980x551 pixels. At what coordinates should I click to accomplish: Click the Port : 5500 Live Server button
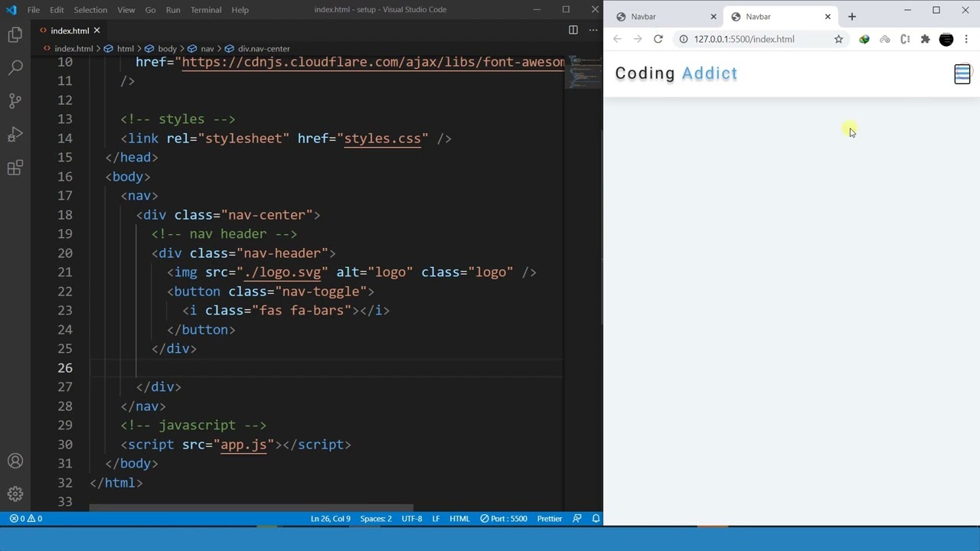coord(504,518)
